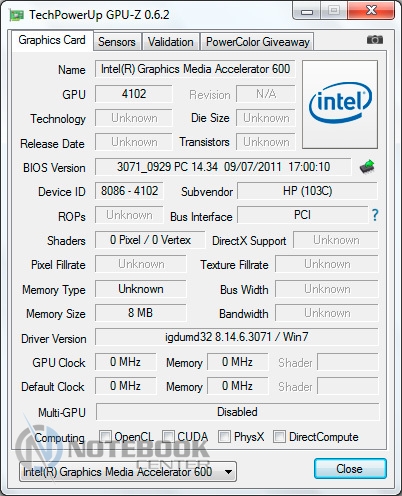Minimize the GPU-Z window

point(307,11)
